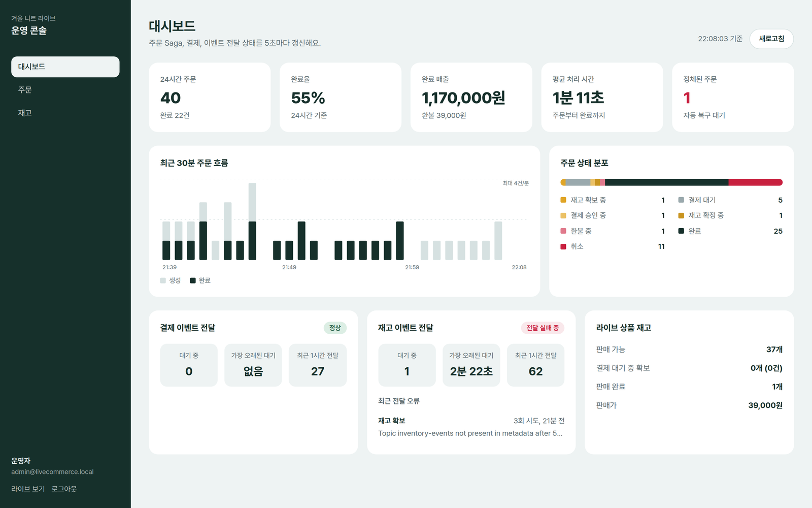Click the red 취소 segment of the status bar
This screenshot has width=812, height=508.
point(756,182)
